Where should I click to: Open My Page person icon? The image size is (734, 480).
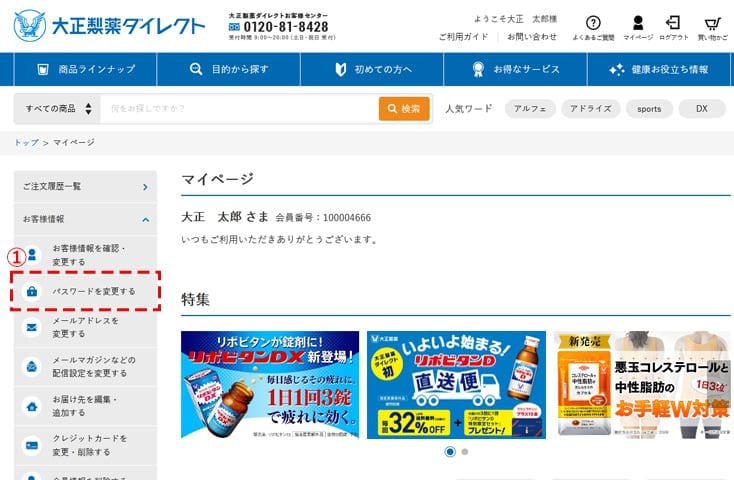638,23
